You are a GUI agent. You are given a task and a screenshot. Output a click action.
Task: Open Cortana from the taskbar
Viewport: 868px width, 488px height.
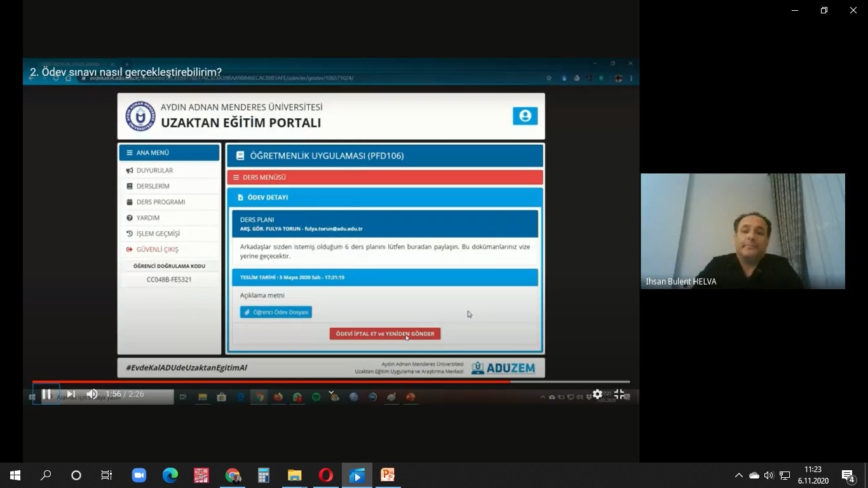[x=76, y=475]
